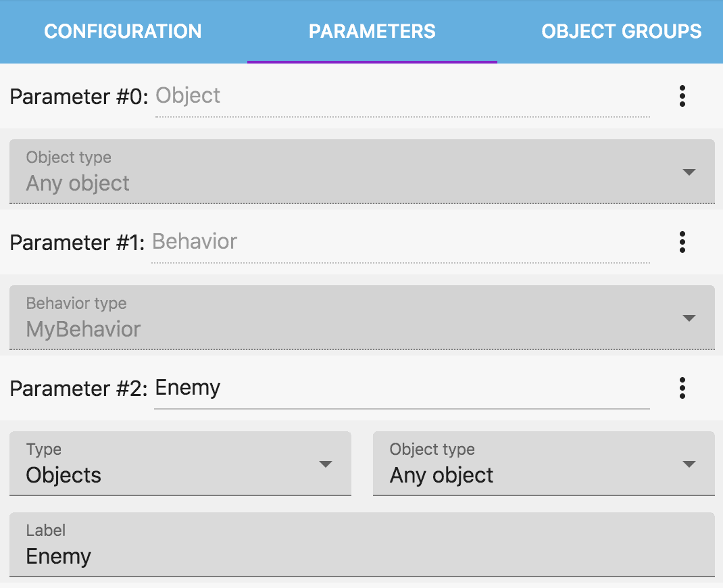Open the three-dot menu for Parameter #0
Viewport: 723px width, 588px height.
[x=682, y=97]
